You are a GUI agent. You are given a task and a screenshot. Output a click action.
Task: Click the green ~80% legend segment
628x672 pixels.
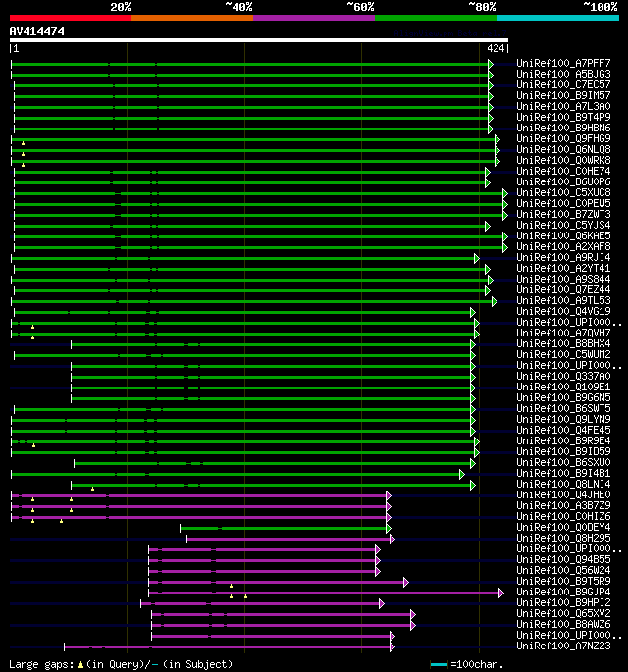(436, 18)
